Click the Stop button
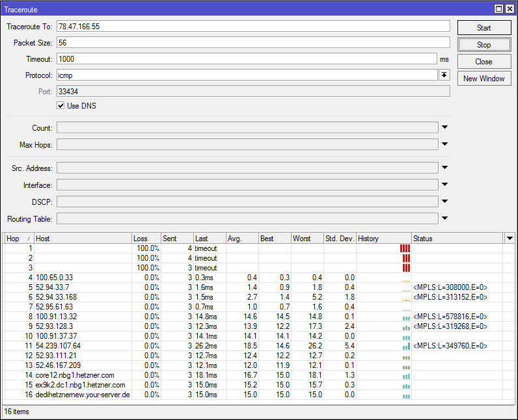This screenshot has width=518, height=420. coord(484,45)
